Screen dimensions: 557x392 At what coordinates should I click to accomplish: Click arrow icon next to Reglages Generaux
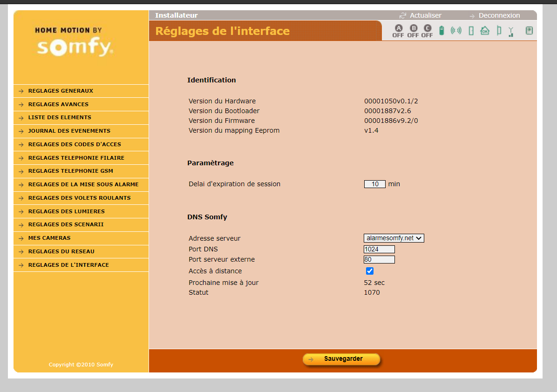click(x=21, y=91)
